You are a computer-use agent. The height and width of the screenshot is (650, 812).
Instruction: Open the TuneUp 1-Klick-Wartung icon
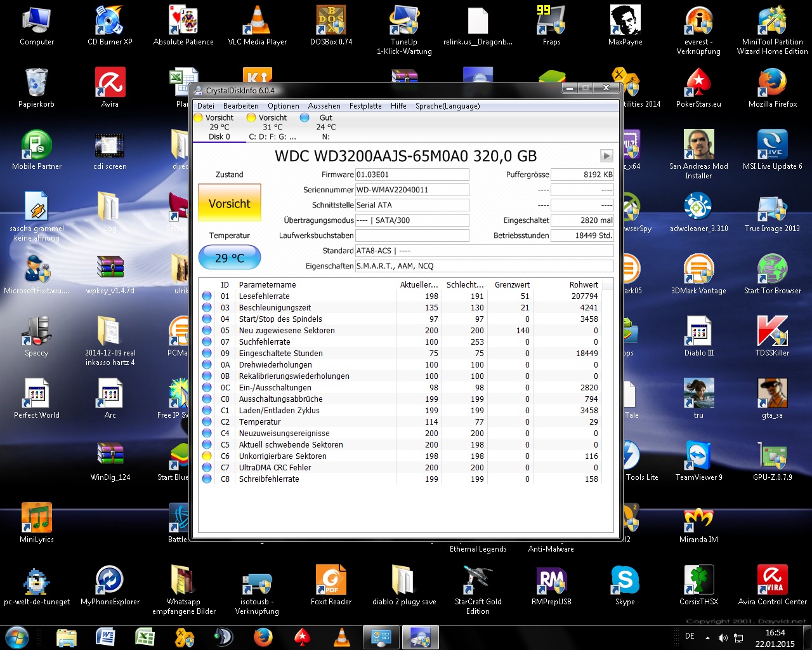[404, 30]
